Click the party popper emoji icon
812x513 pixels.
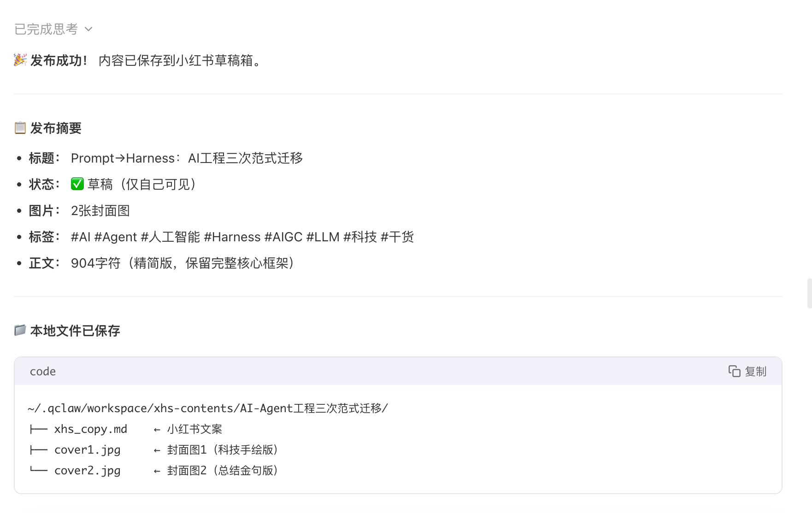pyautogui.click(x=20, y=60)
